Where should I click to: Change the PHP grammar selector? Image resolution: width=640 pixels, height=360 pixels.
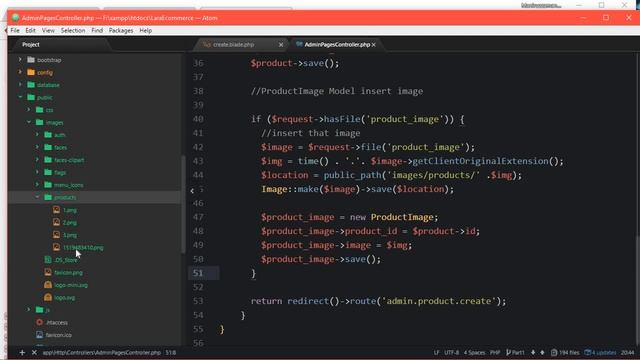495,352
